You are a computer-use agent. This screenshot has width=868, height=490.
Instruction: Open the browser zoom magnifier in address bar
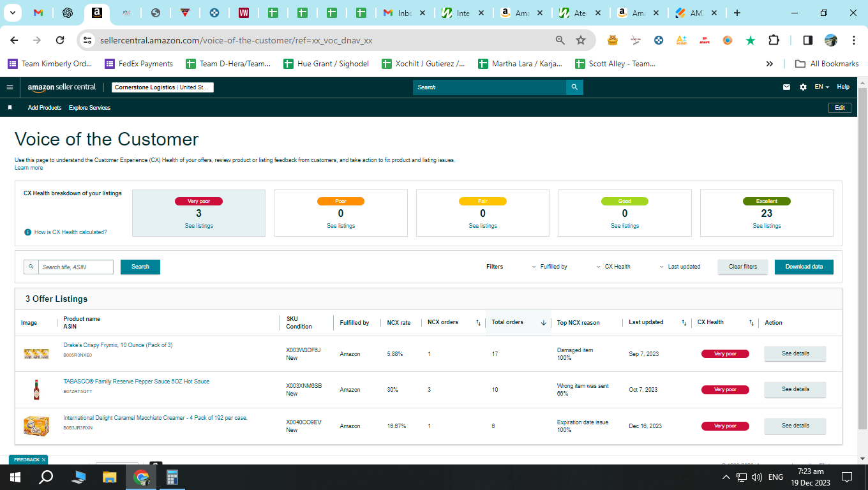(560, 40)
